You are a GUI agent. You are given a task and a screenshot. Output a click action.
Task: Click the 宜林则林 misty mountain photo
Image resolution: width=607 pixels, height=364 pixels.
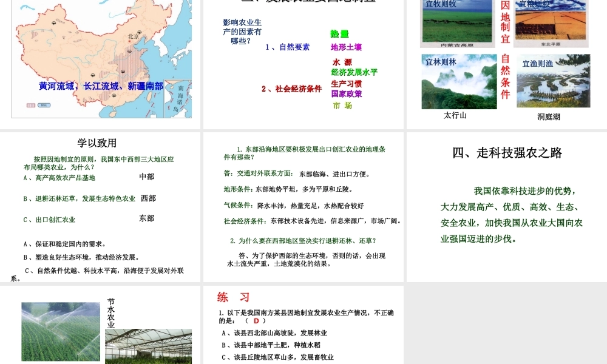(x=459, y=82)
